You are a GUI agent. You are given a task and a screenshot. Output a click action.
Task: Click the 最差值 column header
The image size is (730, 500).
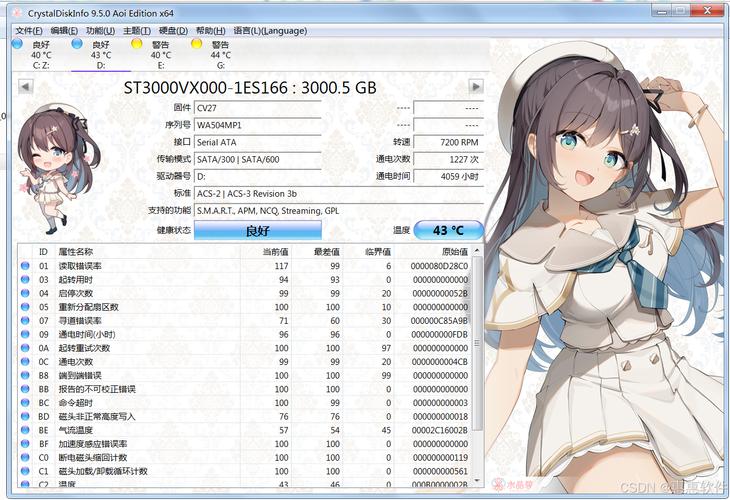[x=318, y=252]
